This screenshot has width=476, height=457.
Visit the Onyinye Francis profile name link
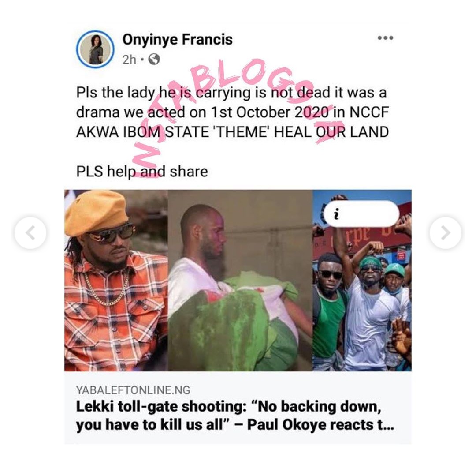click(x=177, y=40)
